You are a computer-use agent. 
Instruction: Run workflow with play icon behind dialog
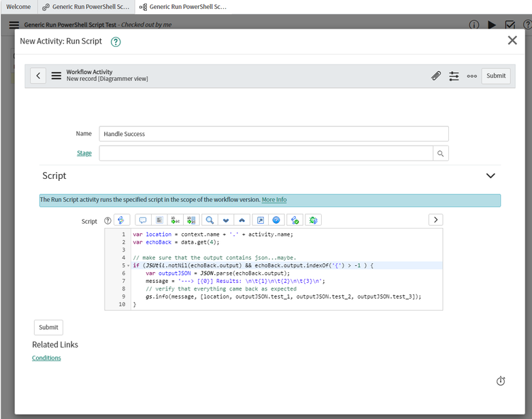pyautogui.click(x=492, y=24)
